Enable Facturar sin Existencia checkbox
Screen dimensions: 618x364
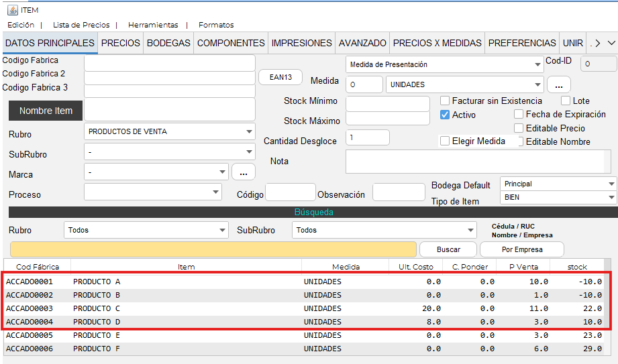click(445, 101)
